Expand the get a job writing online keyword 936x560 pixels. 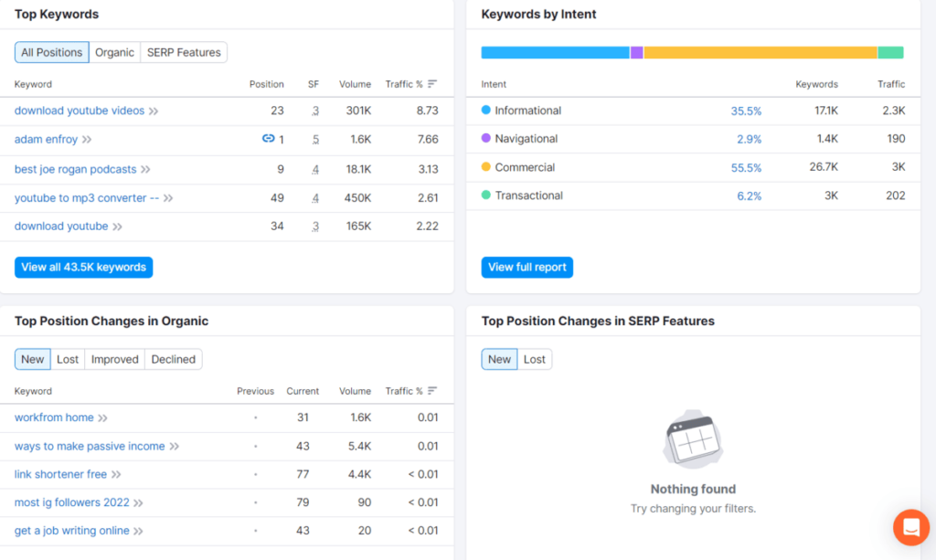(139, 531)
